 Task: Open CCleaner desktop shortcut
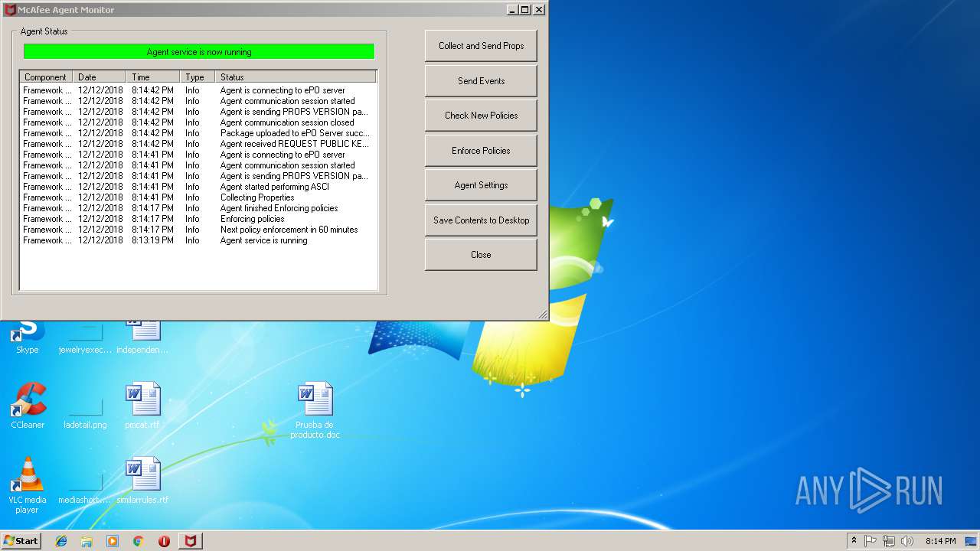(28, 406)
